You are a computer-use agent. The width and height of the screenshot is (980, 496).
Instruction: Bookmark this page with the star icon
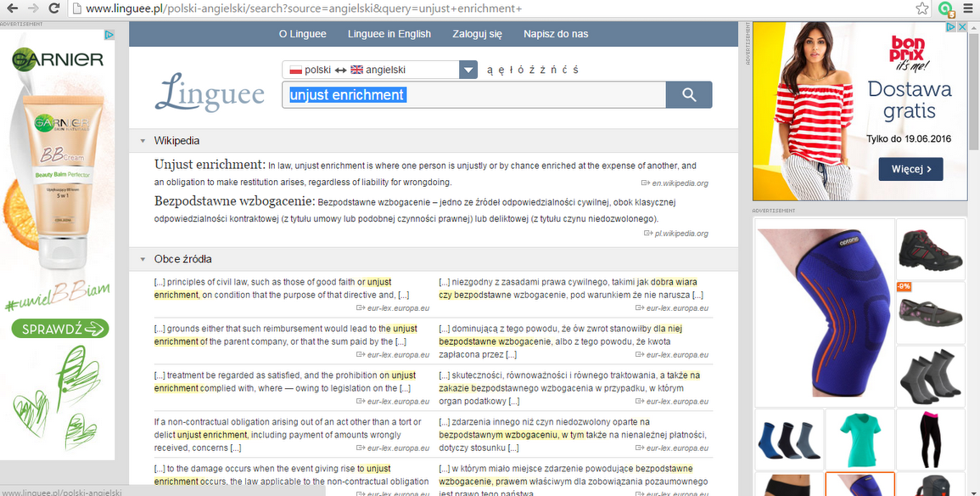pos(922,8)
